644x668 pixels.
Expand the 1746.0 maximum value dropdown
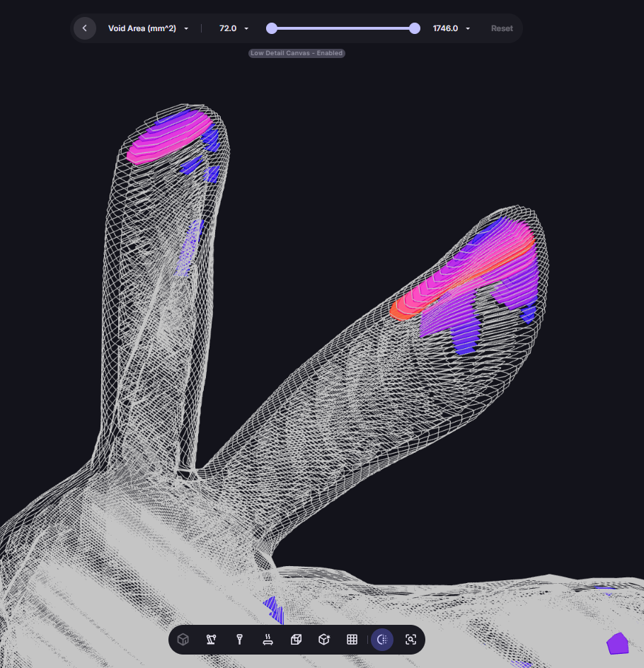tap(452, 28)
